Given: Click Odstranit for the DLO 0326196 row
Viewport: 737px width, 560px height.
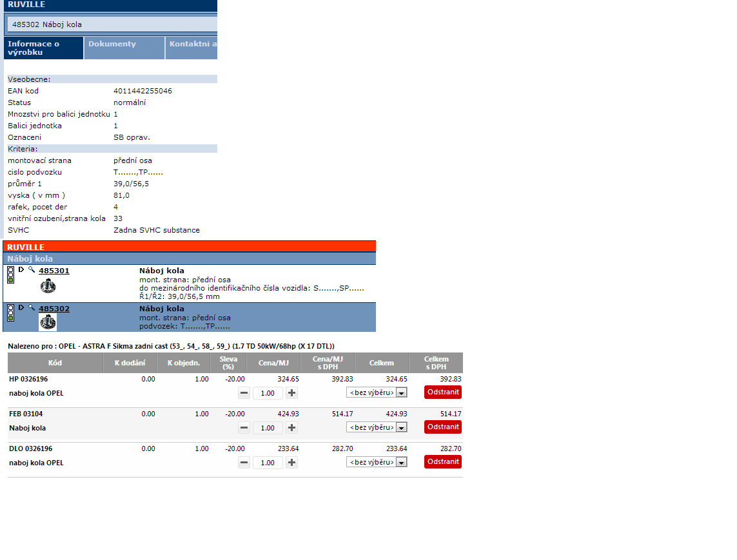Looking at the screenshot, I should coord(443,461).
